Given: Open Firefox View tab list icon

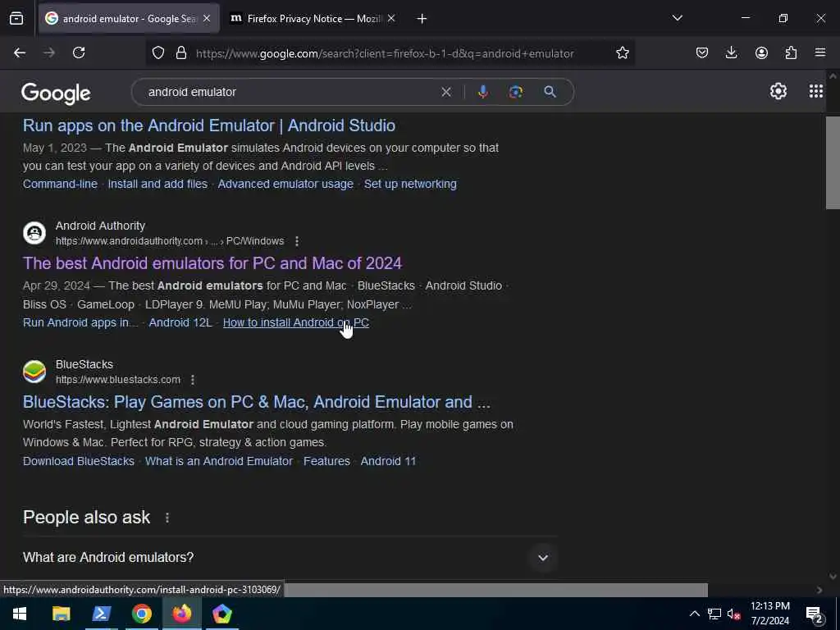Looking at the screenshot, I should tap(16, 19).
